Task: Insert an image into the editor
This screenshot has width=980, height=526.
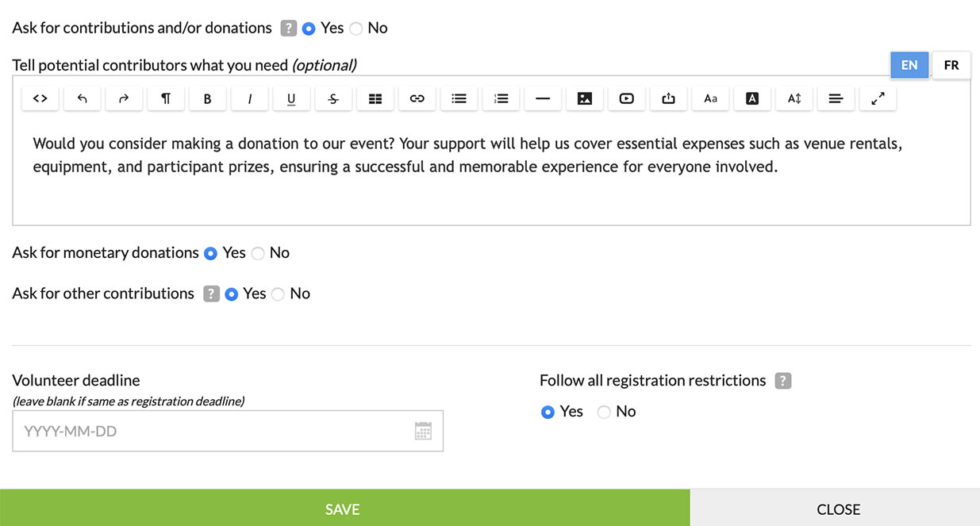Action: (585, 98)
